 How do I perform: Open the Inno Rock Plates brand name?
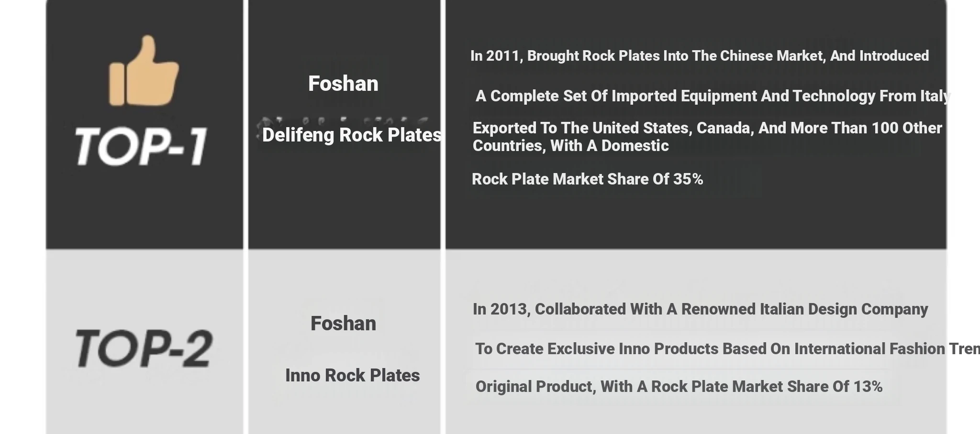[x=352, y=375]
